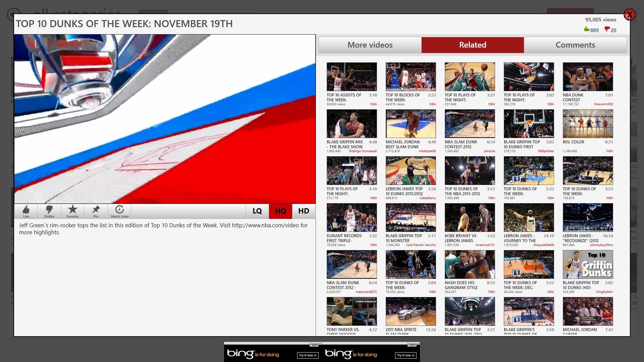The width and height of the screenshot is (644, 362).
Task: Switch playback to LQ quality
Action: coord(257,211)
